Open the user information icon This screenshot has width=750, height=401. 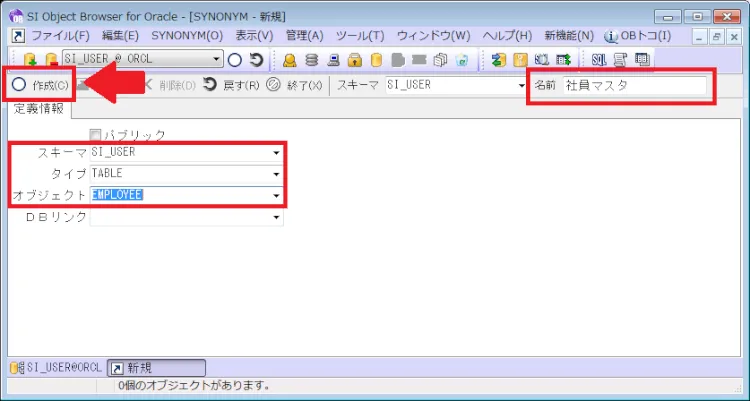[x=289, y=60]
